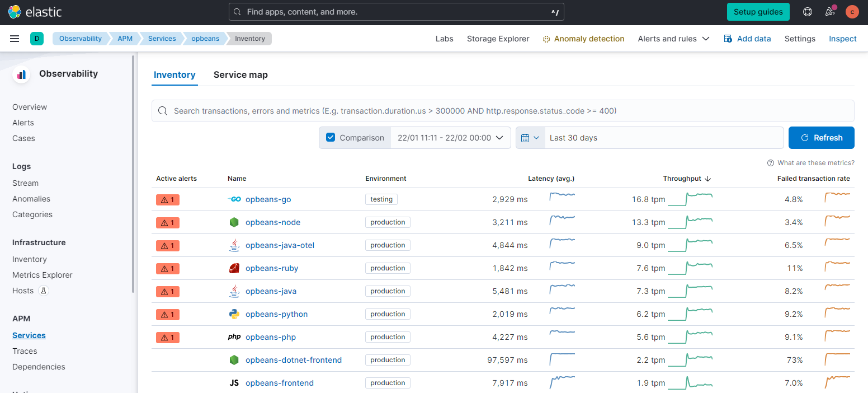The width and height of the screenshot is (868, 393).
Task: Click the opbeans-node Node.js icon
Action: point(234,222)
